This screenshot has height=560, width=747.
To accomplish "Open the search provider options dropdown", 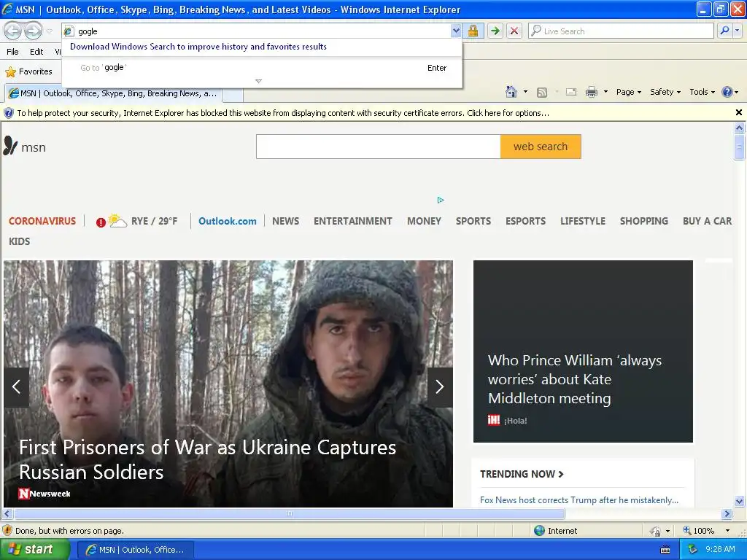I will [738, 31].
